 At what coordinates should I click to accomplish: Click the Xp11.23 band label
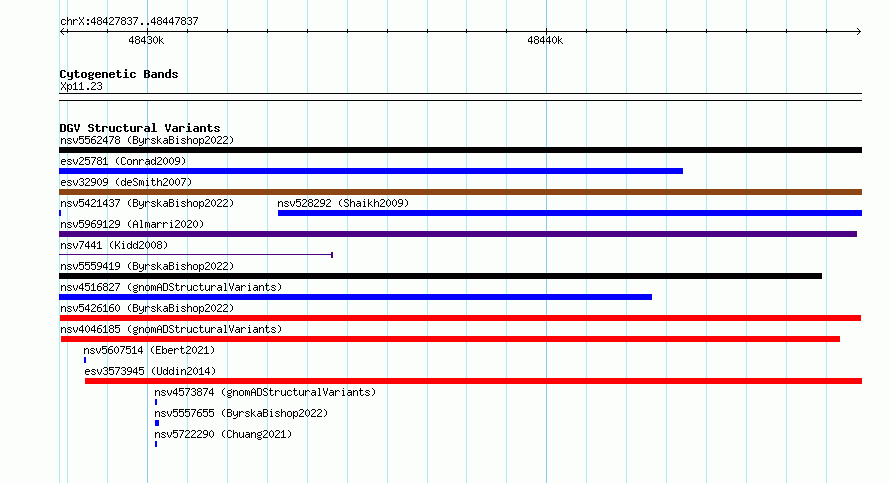click(81, 86)
